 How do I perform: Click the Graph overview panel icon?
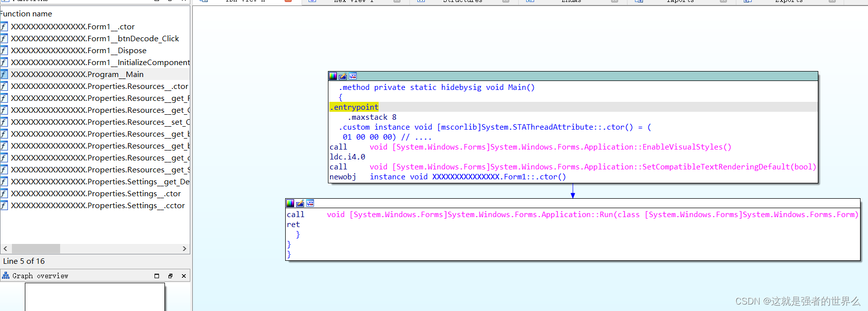coord(6,276)
